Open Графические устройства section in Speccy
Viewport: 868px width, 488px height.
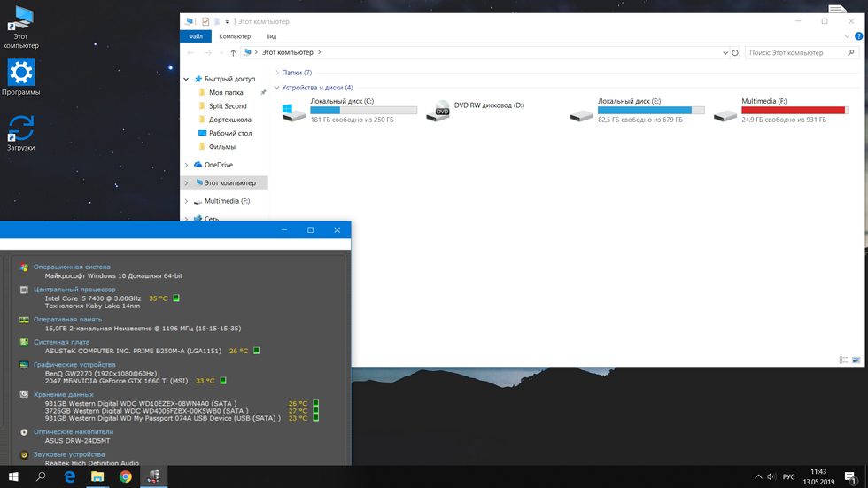[74, 365]
